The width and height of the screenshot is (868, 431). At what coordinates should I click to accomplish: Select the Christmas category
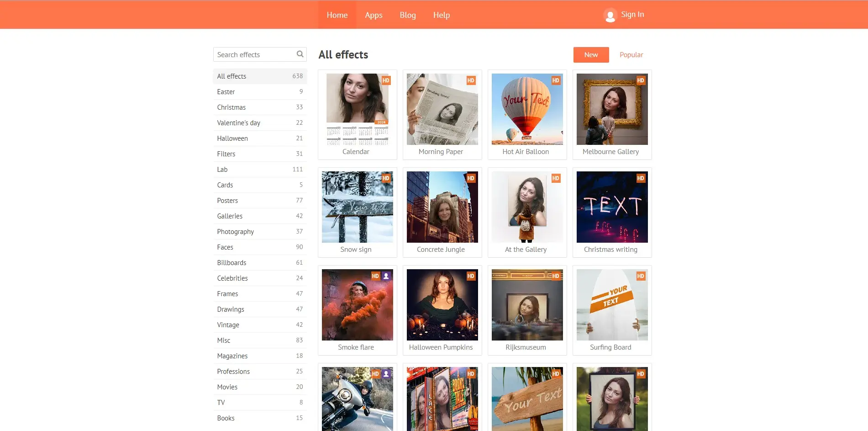tap(260, 107)
